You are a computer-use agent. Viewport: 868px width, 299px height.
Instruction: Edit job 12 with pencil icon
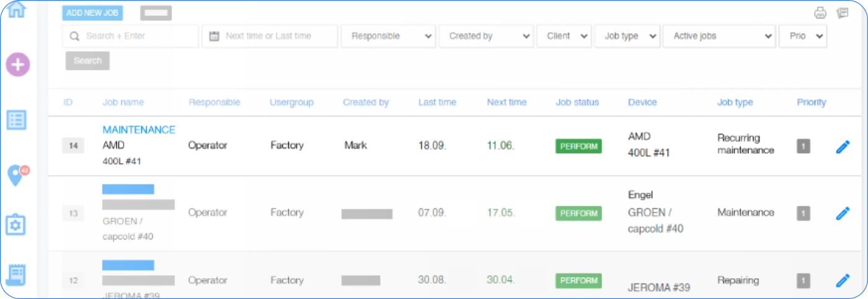click(x=843, y=280)
